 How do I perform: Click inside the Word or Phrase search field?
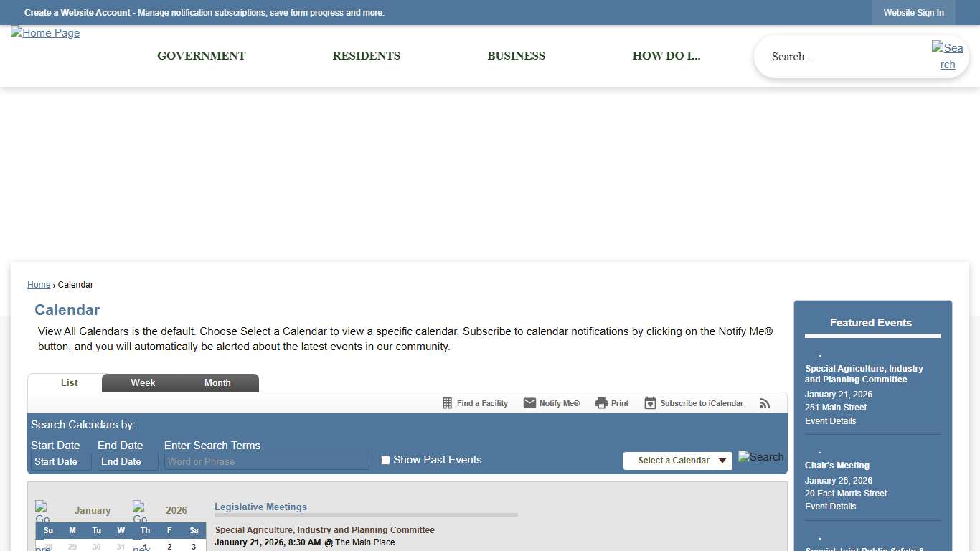[265, 461]
